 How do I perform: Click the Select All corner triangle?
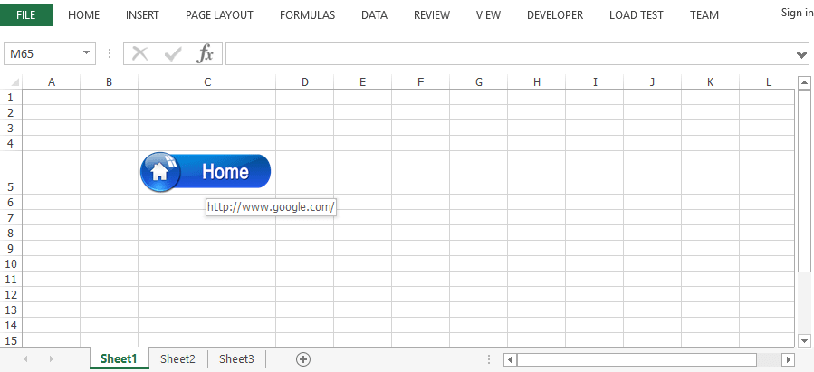[15, 82]
